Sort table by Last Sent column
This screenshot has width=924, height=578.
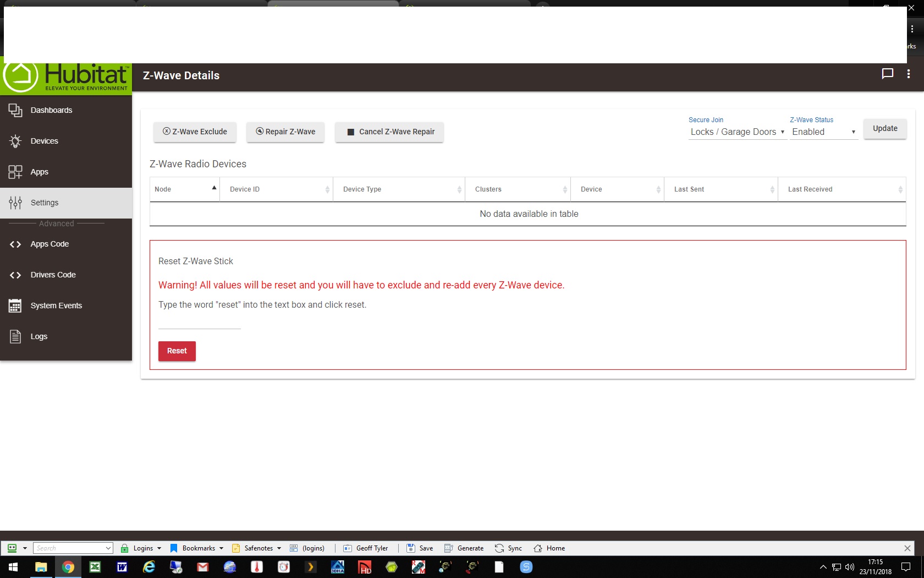721,189
